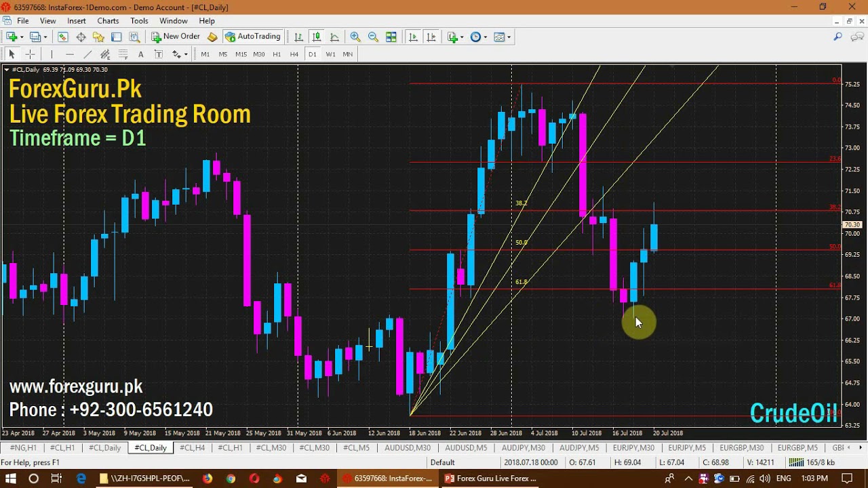Viewport: 868px width, 488px height.
Task: Open the Arrows objects icon
Action: click(x=176, y=54)
